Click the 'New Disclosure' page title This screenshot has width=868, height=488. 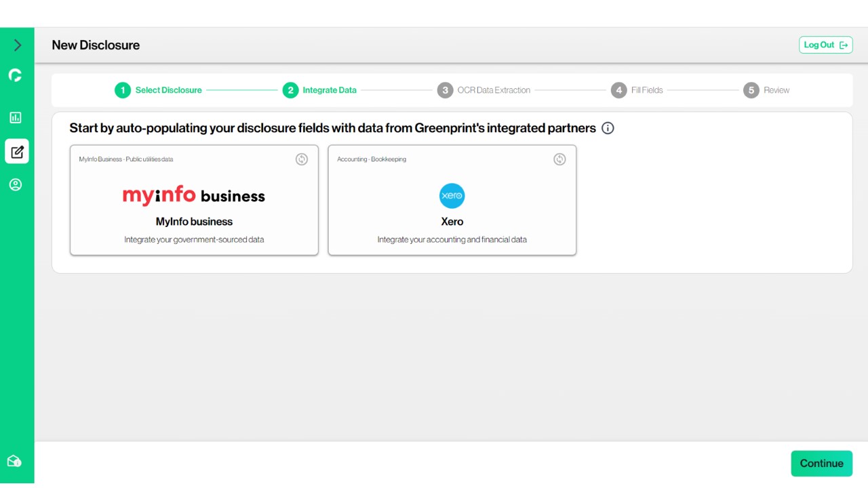tap(96, 45)
